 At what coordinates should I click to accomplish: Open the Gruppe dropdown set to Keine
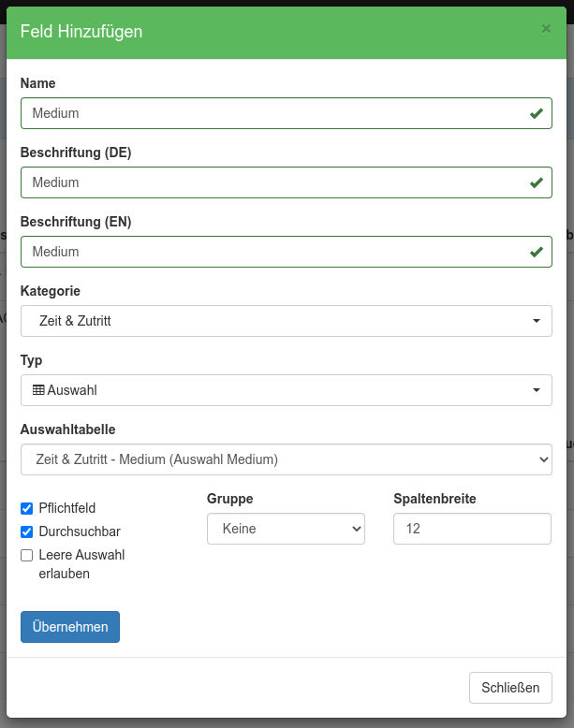pos(286,529)
